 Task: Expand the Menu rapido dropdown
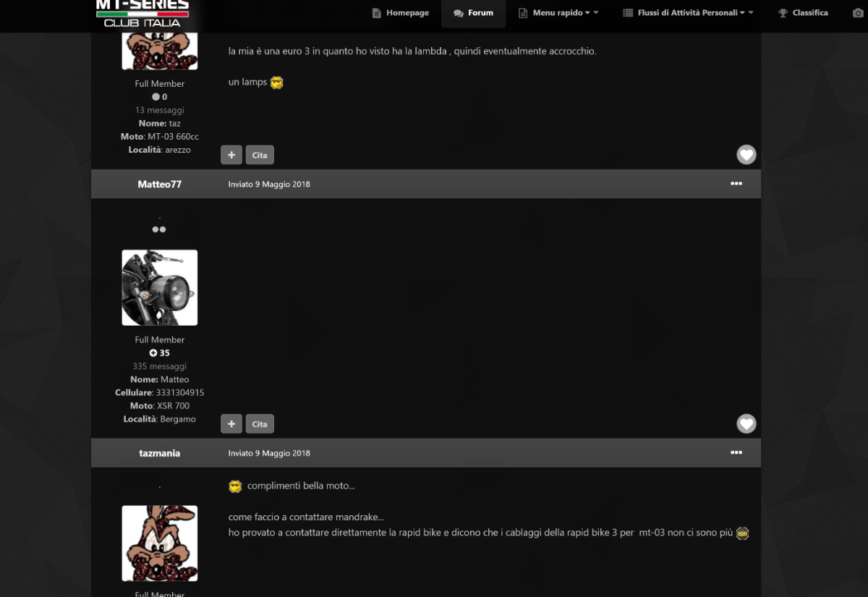click(x=558, y=13)
